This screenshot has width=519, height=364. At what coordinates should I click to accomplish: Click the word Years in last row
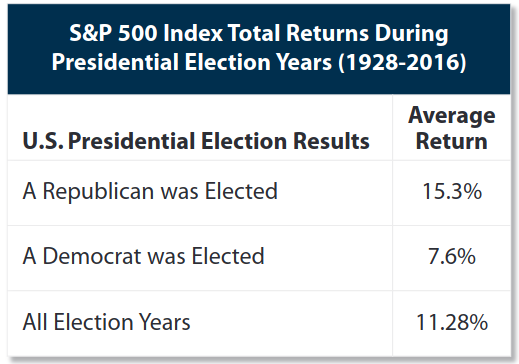point(165,322)
